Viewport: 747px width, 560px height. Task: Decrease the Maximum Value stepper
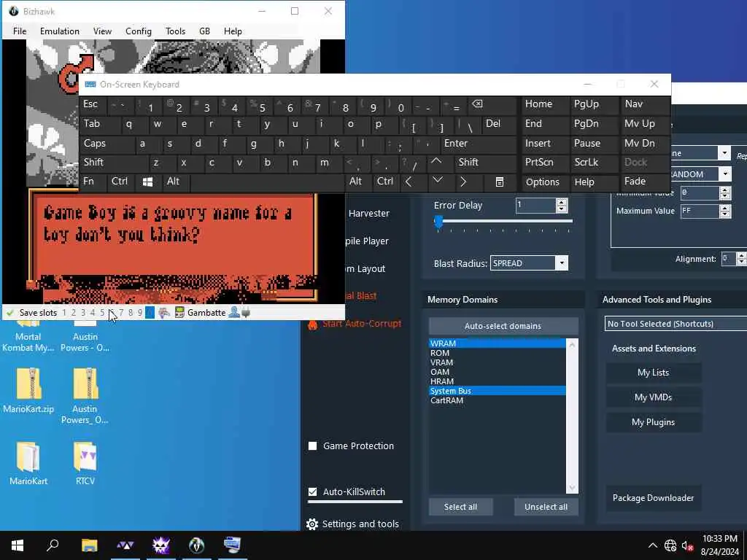[725, 215]
